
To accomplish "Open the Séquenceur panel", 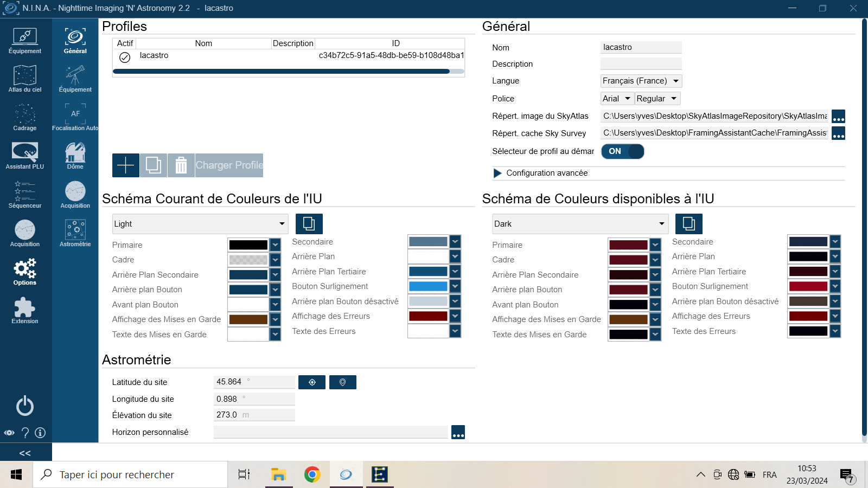I will point(25,195).
